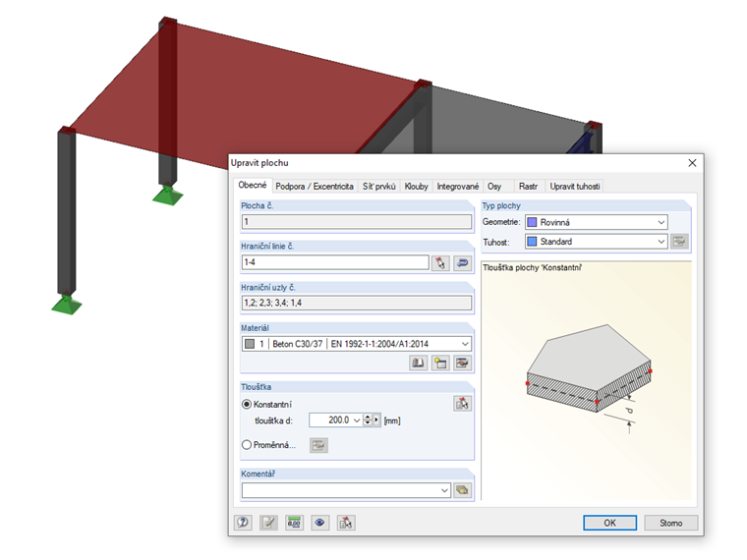Open the Klouby tab
Screen dimensions: 747x560
tap(417, 187)
